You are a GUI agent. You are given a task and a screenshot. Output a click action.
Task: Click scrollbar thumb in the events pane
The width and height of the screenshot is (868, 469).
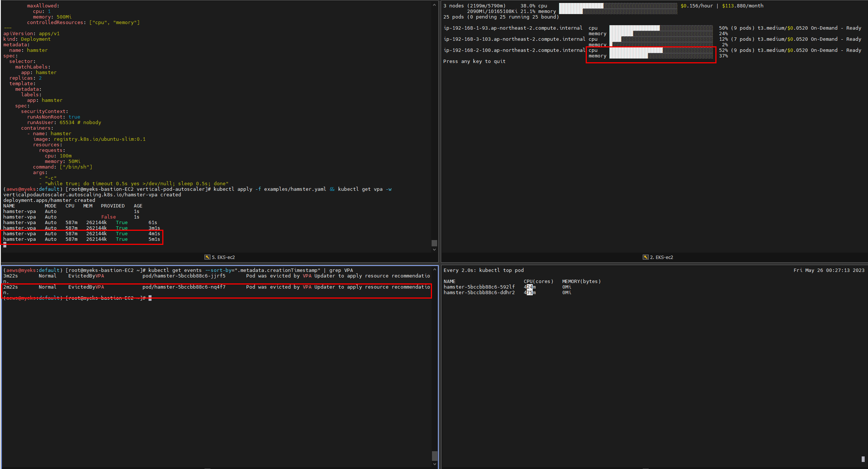pyautogui.click(x=434, y=455)
